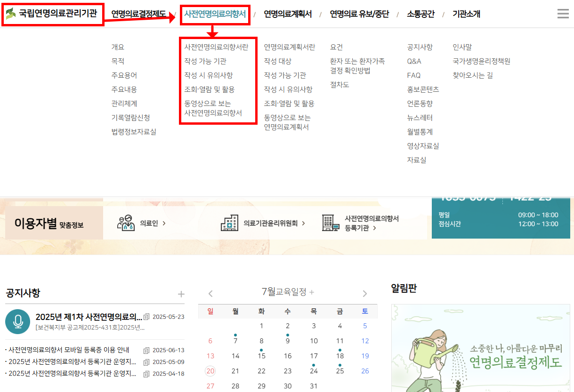Select 월별통계 submenu item
The width and height of the screenshot is (574, 392).
(x=420, y=132)
